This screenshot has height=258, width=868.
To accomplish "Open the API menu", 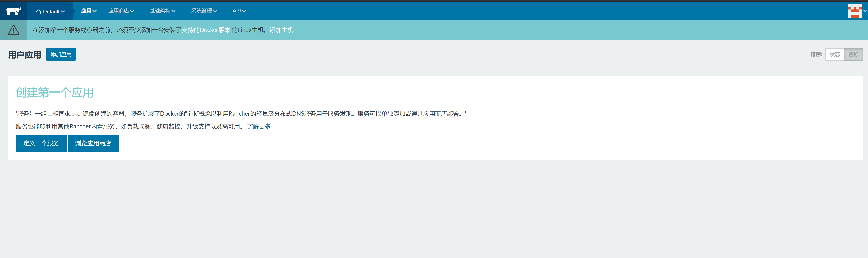I will (x=239, y=11).
